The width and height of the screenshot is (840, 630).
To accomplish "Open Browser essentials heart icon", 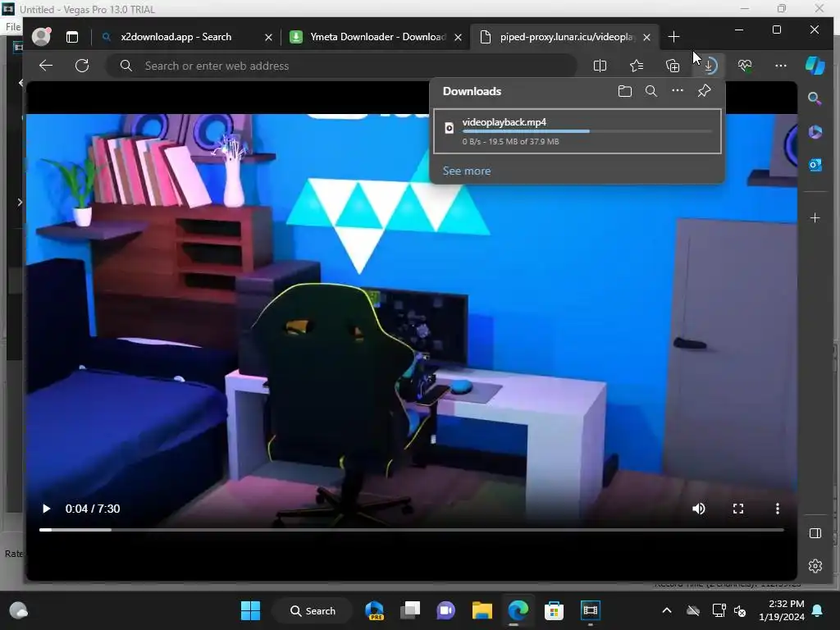I will (745, 66).
